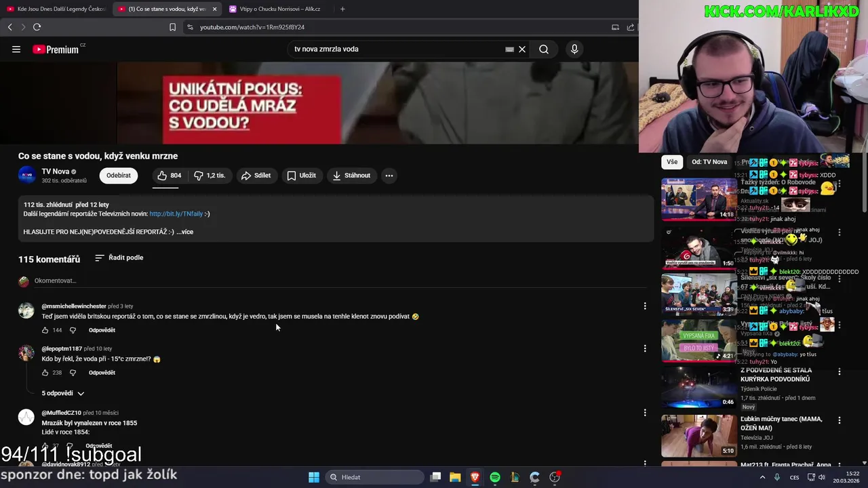Expand description with ...více
This screenshot has height=488, width=868.
click(184, 232)
